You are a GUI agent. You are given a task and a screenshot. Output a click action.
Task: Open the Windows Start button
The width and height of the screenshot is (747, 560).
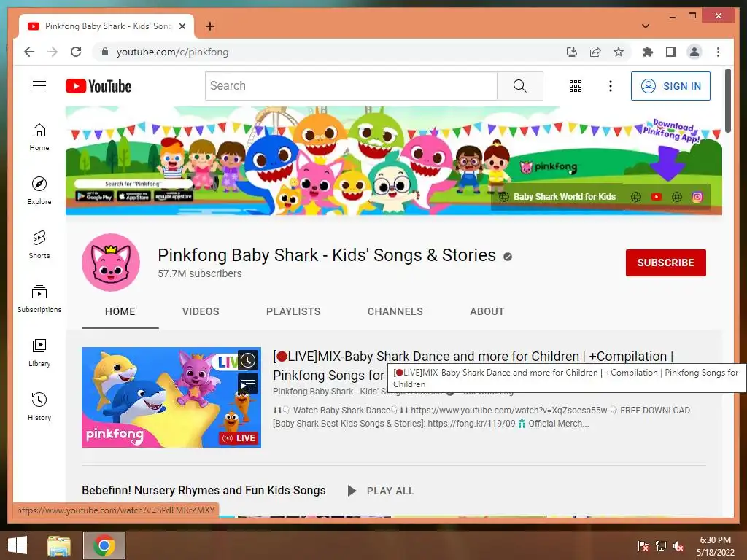coord(18,545)
